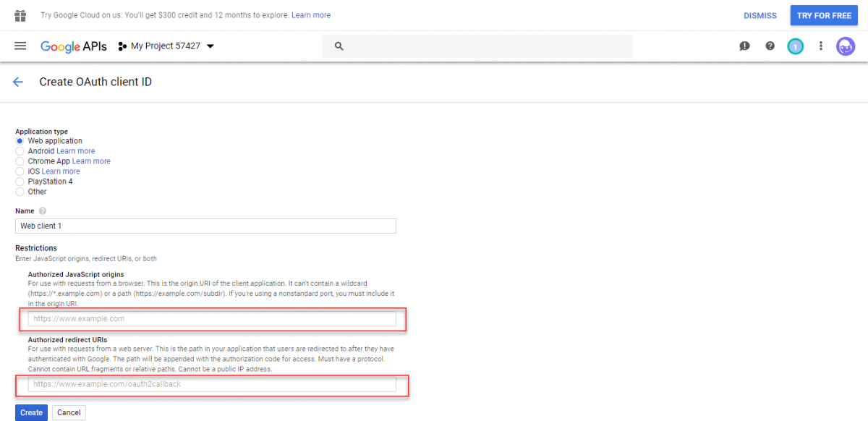Select iOS application type
868x421 pixels.
[20, 171]
